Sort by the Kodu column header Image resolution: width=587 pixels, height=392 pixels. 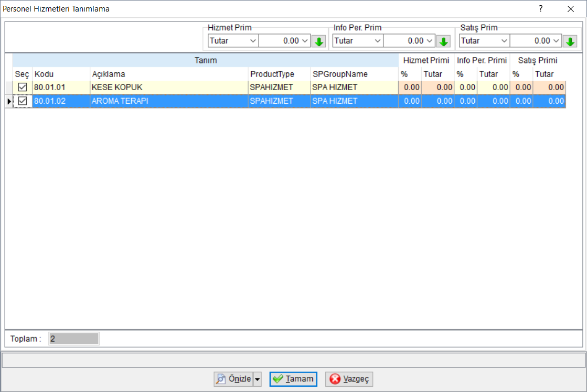coord(61,74)
